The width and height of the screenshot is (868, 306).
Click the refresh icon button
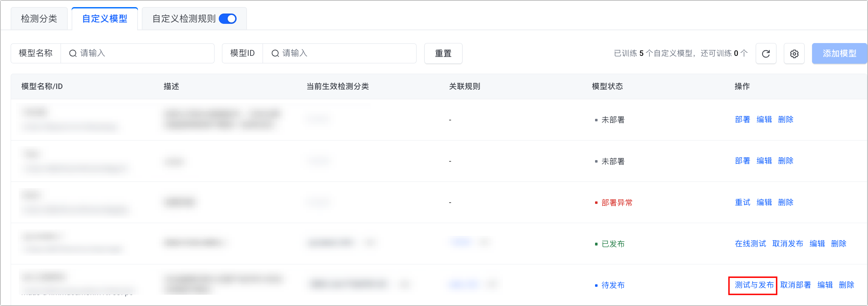point(766,54)
